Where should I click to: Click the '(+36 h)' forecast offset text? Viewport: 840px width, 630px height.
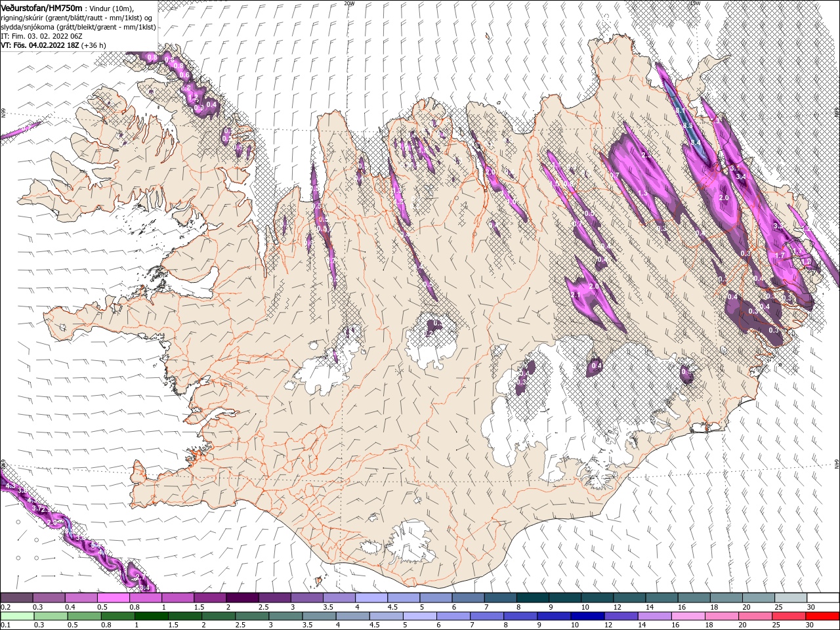point(94,45)
